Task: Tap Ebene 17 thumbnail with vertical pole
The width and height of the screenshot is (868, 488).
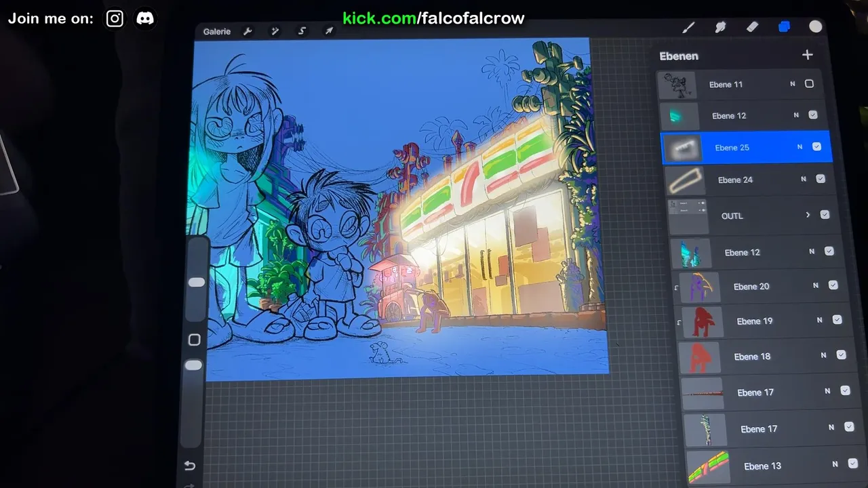Action: pyautogui.click(x=706, y=430)
